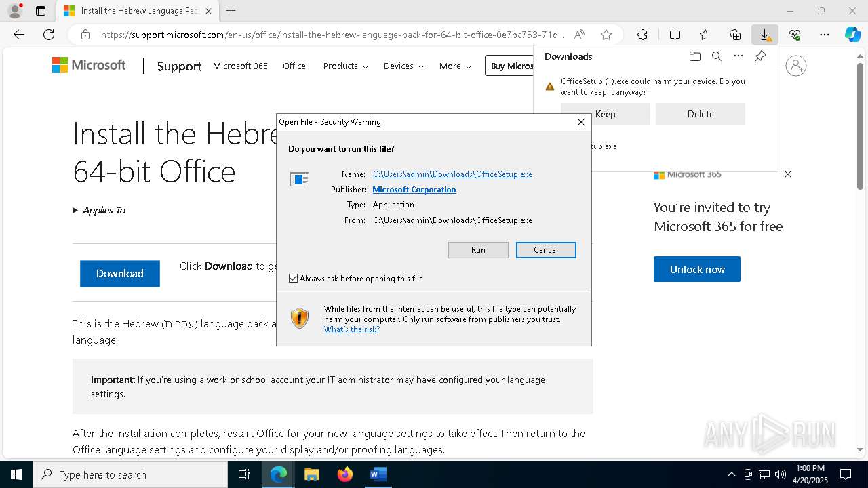The width and height of the screenshot is (868, 488).
Task: View site information lock icon
Action: click(85, 35)
